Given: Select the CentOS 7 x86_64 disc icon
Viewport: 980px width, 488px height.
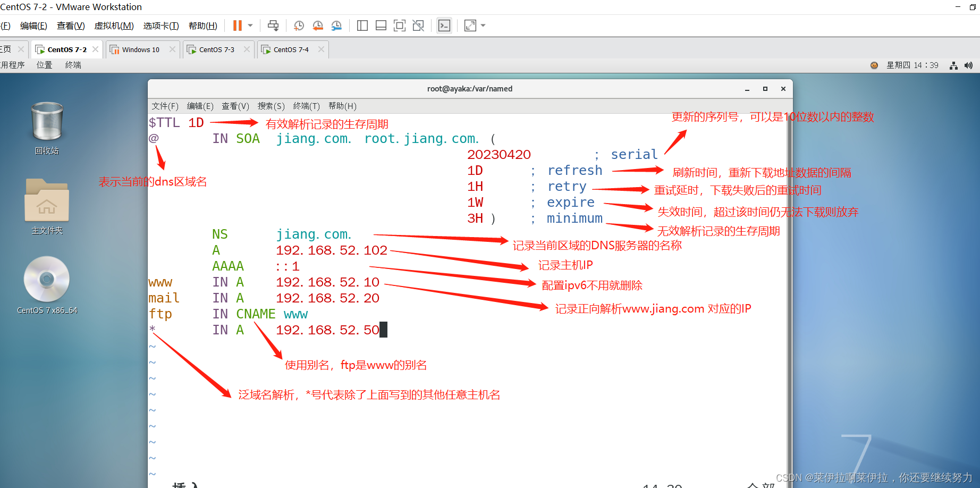Looking at the screenshot, I should click(x=47, y=285).
